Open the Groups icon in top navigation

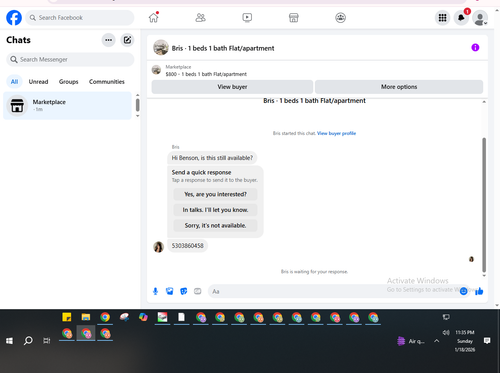tap(340, 17)
